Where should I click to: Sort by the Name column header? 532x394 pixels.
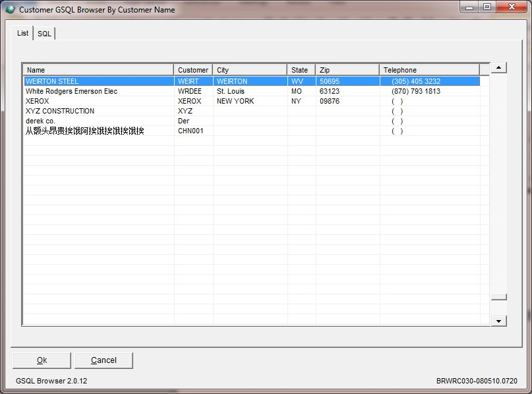pyautogui.click(x=98, y=70)
